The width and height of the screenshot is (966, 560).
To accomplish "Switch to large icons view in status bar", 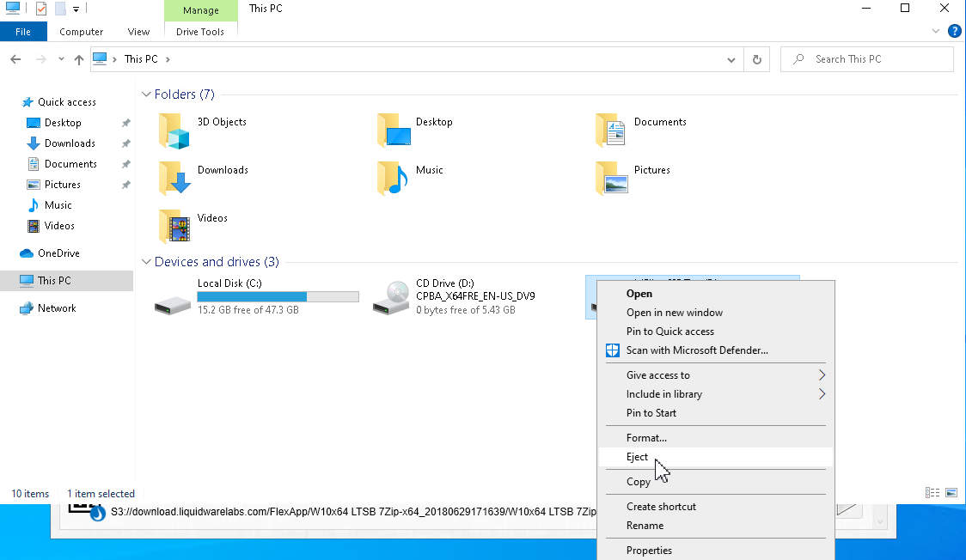I will tap(951, 493).
